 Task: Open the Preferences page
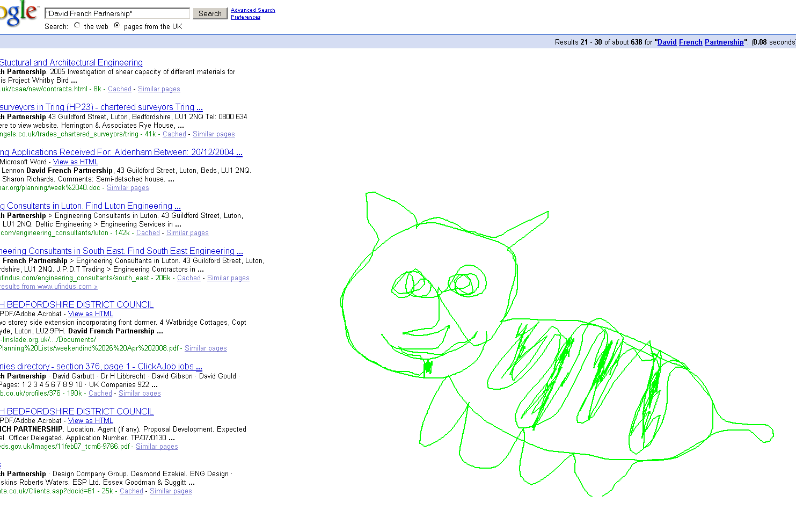tap(245, 17)
